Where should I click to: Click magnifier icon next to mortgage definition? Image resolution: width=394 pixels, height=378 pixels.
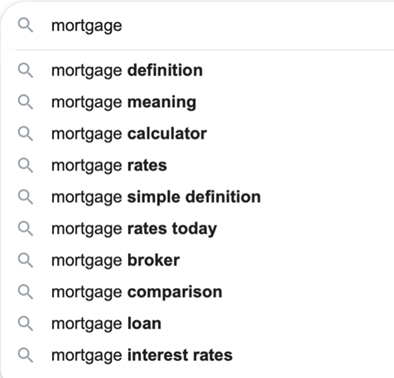pyautogui.click(x=25, y=71)
